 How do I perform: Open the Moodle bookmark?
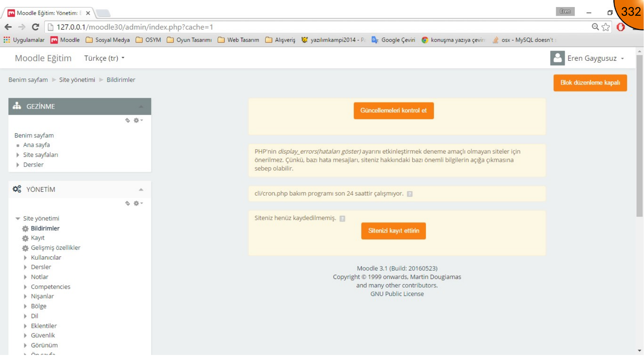(x=65, y=40)
